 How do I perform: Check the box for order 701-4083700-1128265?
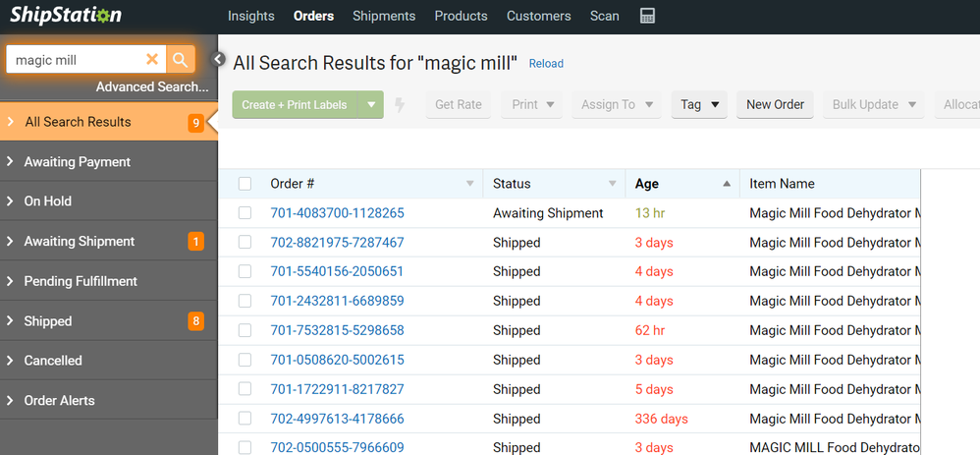pos(245,213)
